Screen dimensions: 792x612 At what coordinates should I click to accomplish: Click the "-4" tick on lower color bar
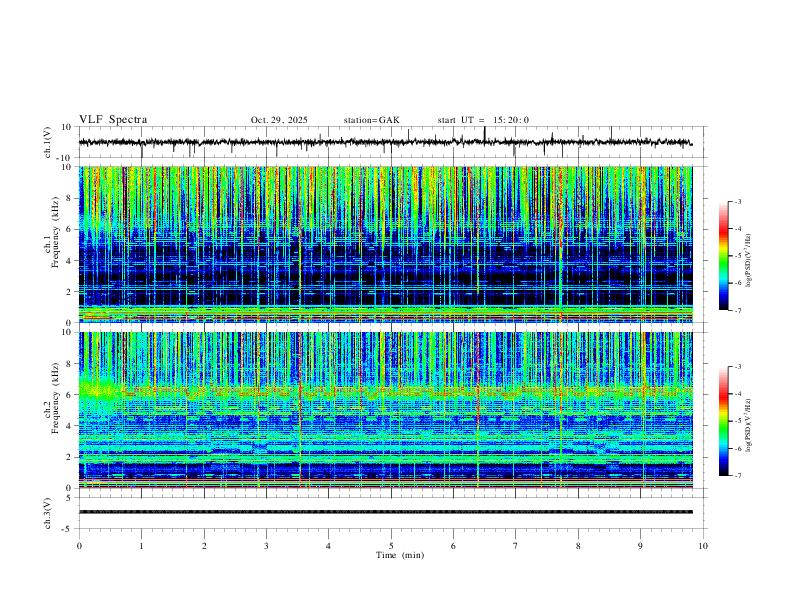click(737, 394)
